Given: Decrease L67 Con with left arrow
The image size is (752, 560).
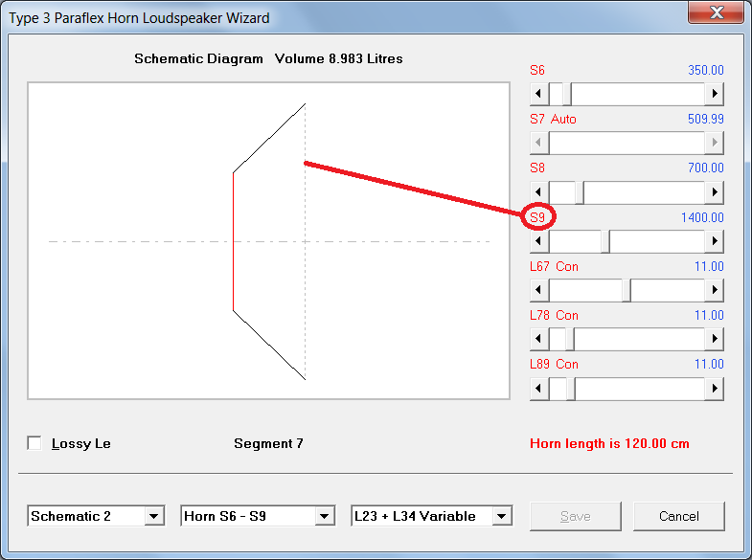Looking at the screenshot, I should click(539, 290).
